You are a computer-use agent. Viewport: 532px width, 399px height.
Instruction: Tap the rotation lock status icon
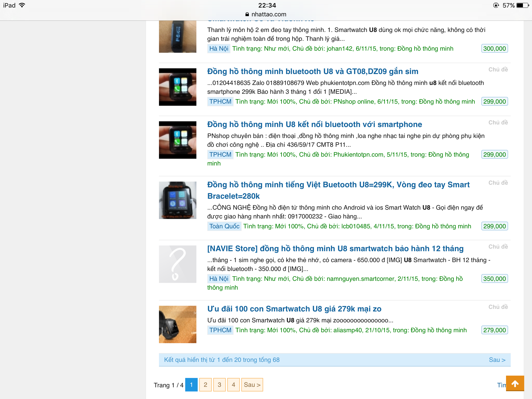pos(496,5)
